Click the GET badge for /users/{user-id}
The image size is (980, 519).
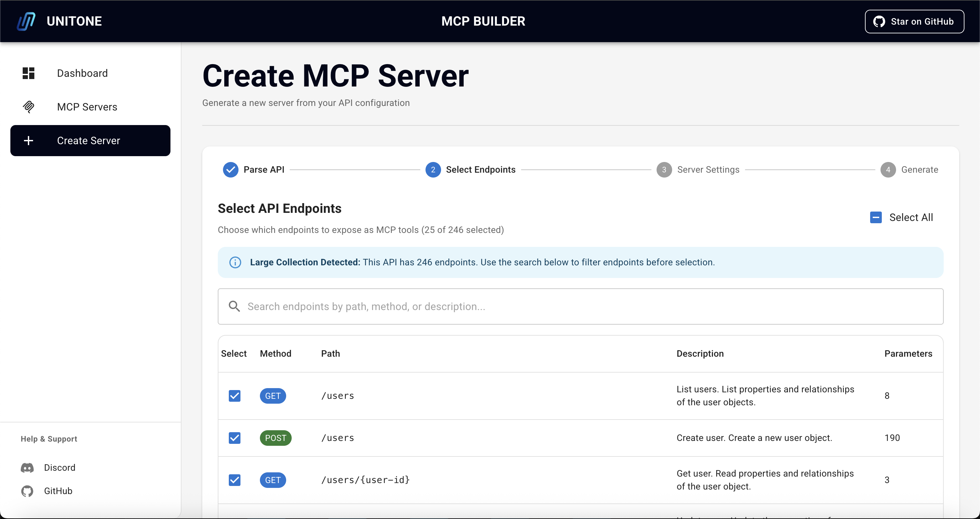[x=273, y=480]
